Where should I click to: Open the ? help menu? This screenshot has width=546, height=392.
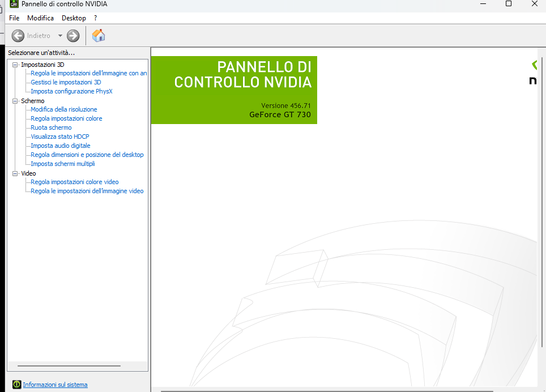point(95,18)
